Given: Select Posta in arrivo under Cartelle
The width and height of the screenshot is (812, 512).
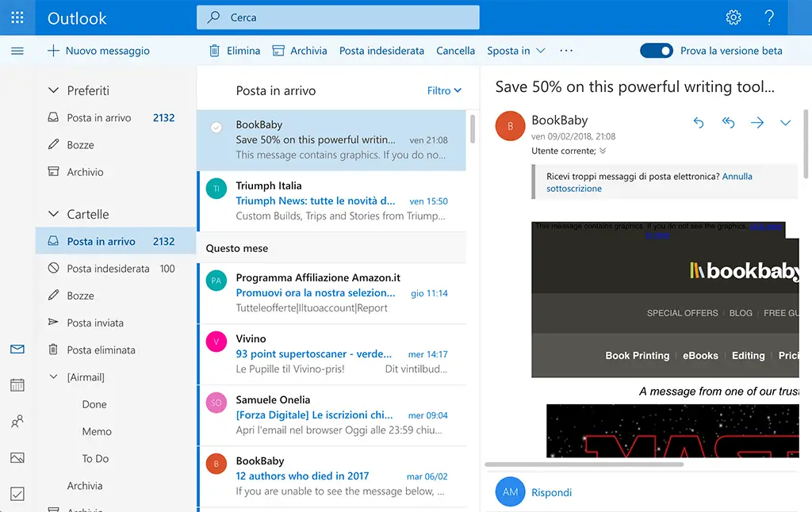Looking at the screenshot, I should tap(116, 241).
